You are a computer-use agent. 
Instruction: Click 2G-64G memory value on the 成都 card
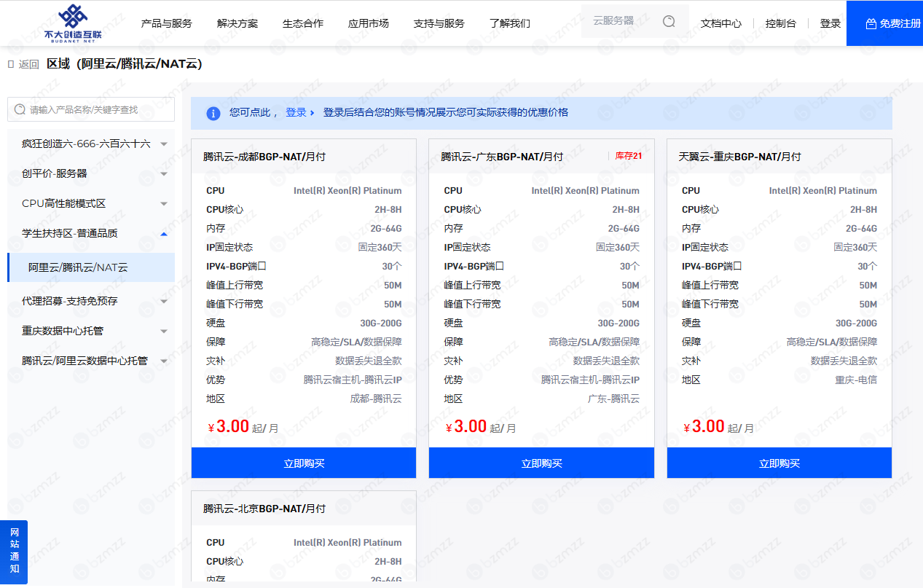point(386,229)
